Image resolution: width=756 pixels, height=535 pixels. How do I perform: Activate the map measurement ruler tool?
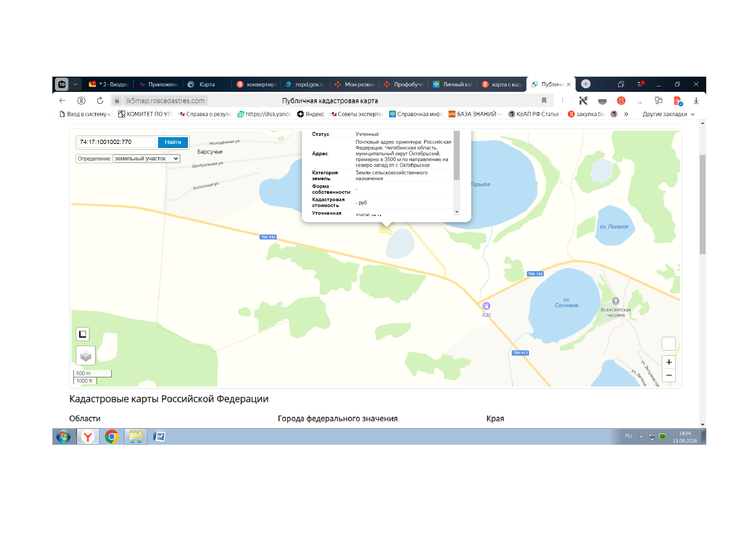83,334
